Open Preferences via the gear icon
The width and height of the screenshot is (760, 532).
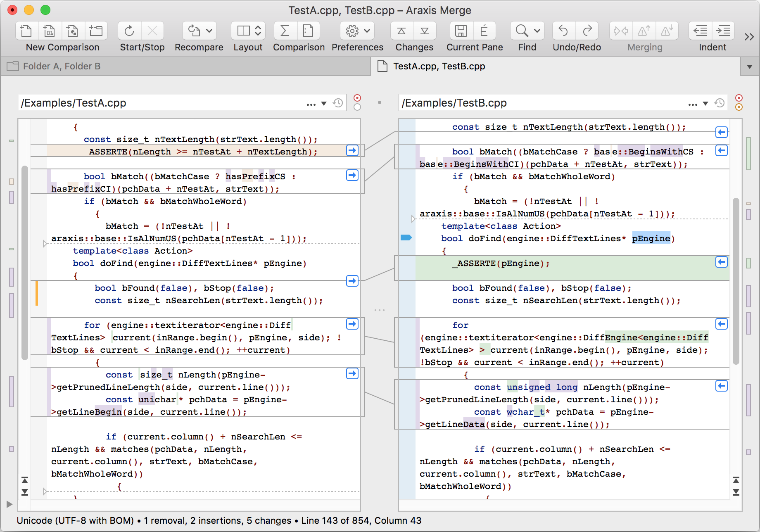click(x=352, y=31)
